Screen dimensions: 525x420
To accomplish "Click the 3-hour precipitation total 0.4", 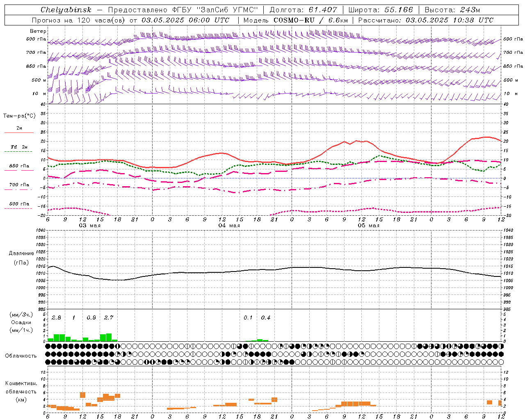I will pyautogui.click(x=266, y=318).
